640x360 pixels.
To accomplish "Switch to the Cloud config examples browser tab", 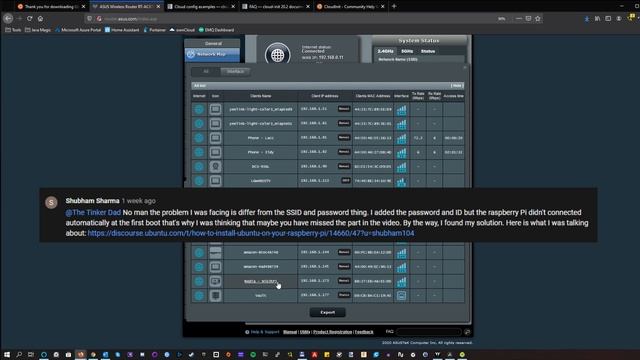I will coord(201,7).
